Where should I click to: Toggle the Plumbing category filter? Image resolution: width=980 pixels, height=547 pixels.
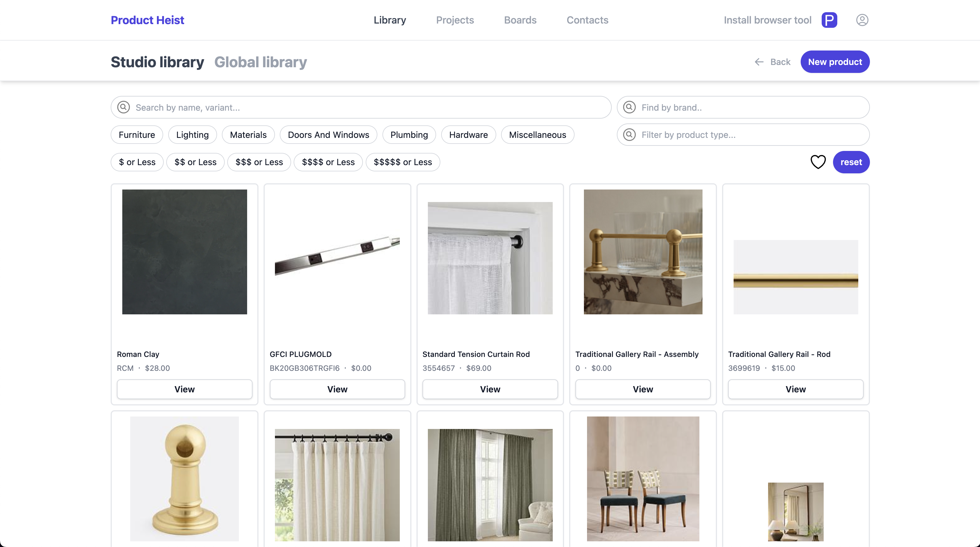[409, 135]
